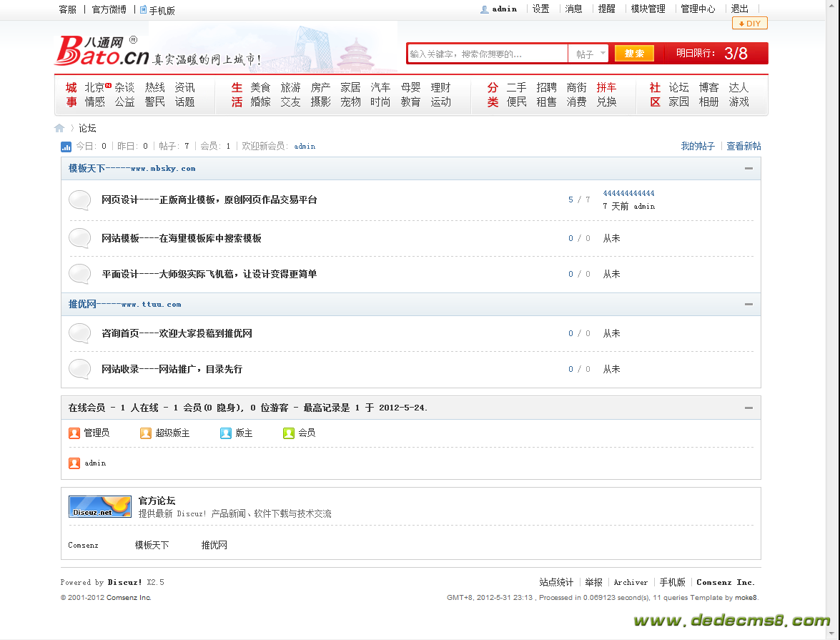Collapse the 模板天下 forum category
Viewport: 840px width, 640px height.
coord(748,169)
